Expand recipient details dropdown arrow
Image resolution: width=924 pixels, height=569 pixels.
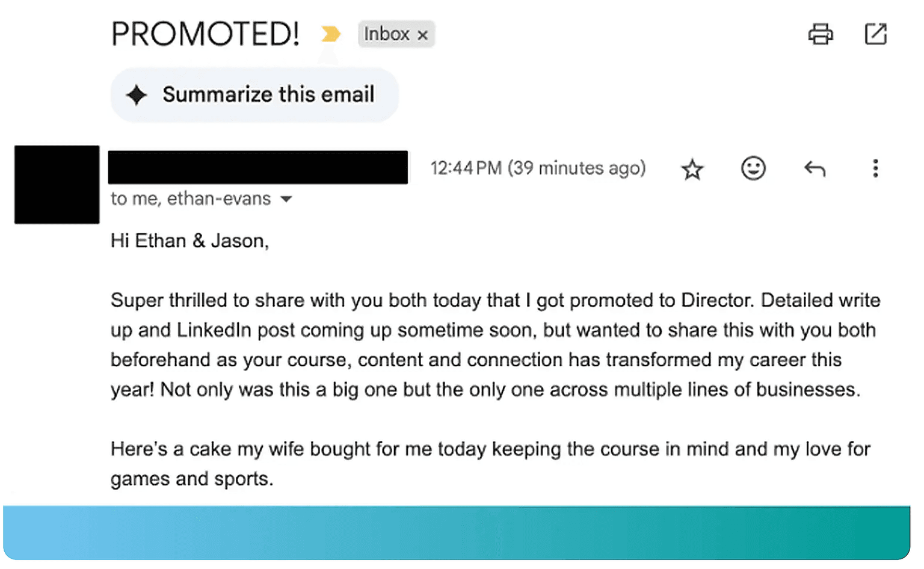pyautogui.click(x=286, y=199)
